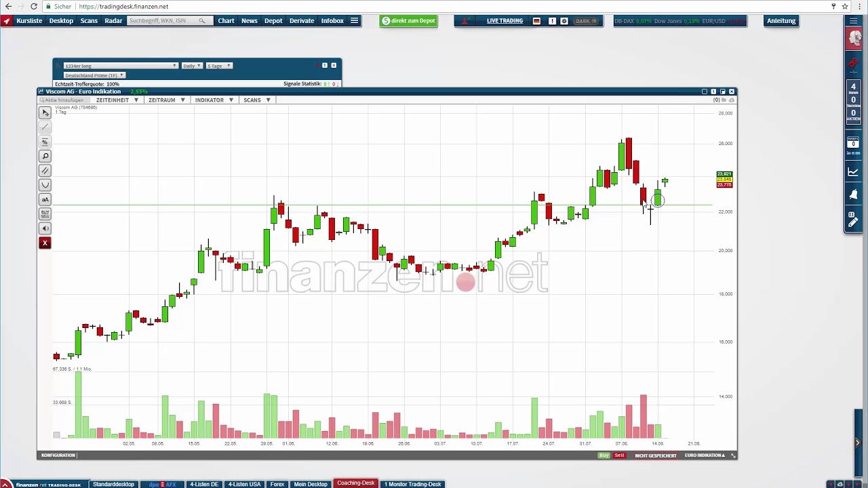
Task: Switch to the Forex desktop tab
Action: (277, 484)
